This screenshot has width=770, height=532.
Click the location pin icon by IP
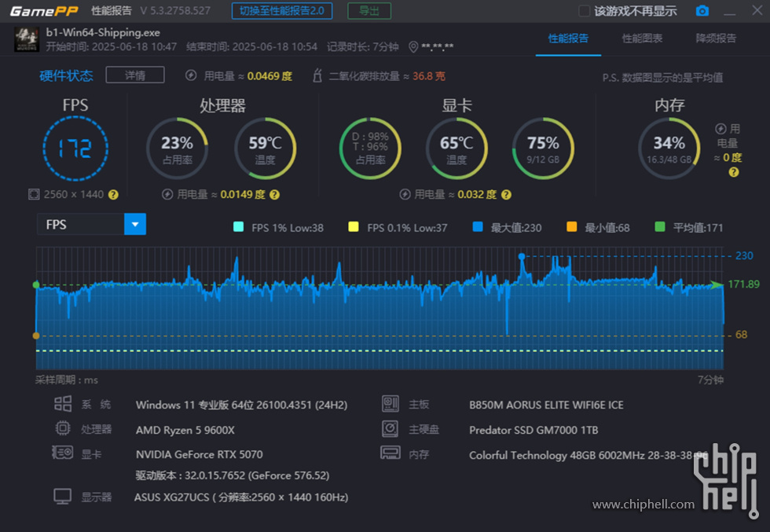tap(413, 47)
